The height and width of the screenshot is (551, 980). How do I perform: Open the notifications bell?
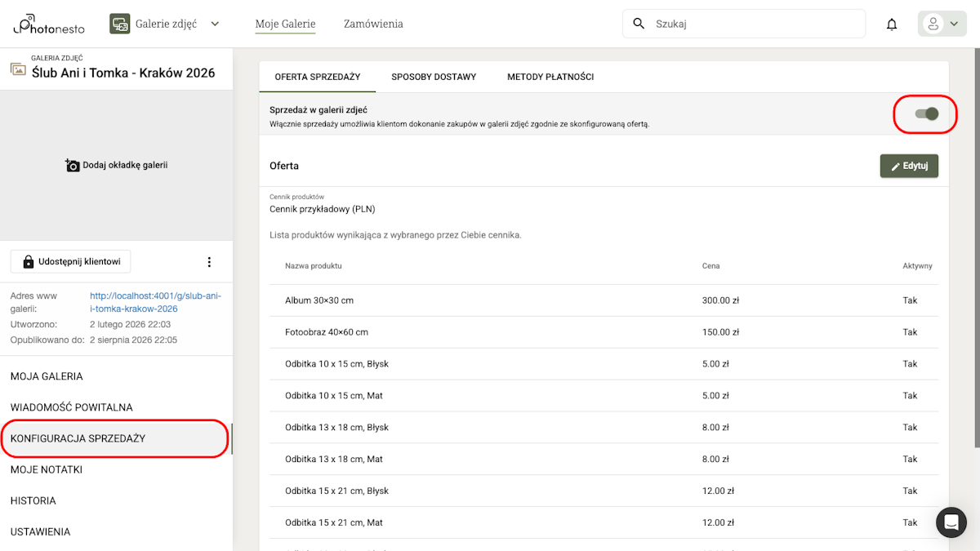point(892,24)
